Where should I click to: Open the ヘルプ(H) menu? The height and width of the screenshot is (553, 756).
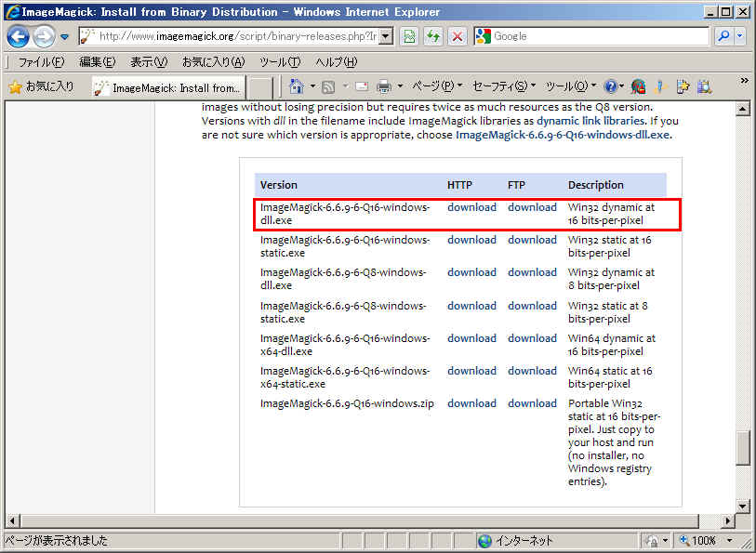336,61
